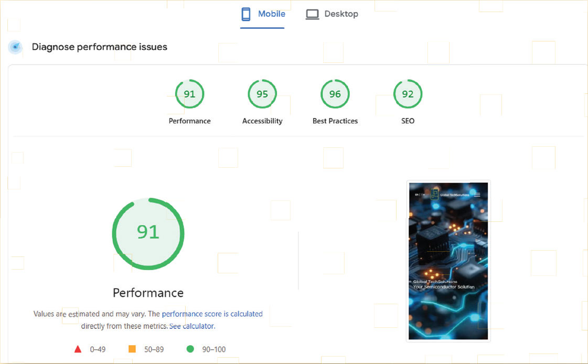Screen dimensions: 588x364
Task: Select the Mobile tab label
Action: pyautogui.click(x=272, y=14)
